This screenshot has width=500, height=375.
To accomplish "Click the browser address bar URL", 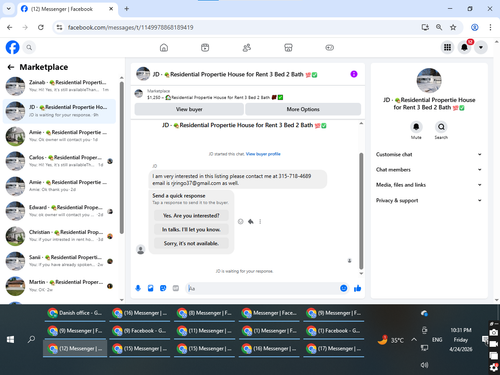I will click(130, 27).
